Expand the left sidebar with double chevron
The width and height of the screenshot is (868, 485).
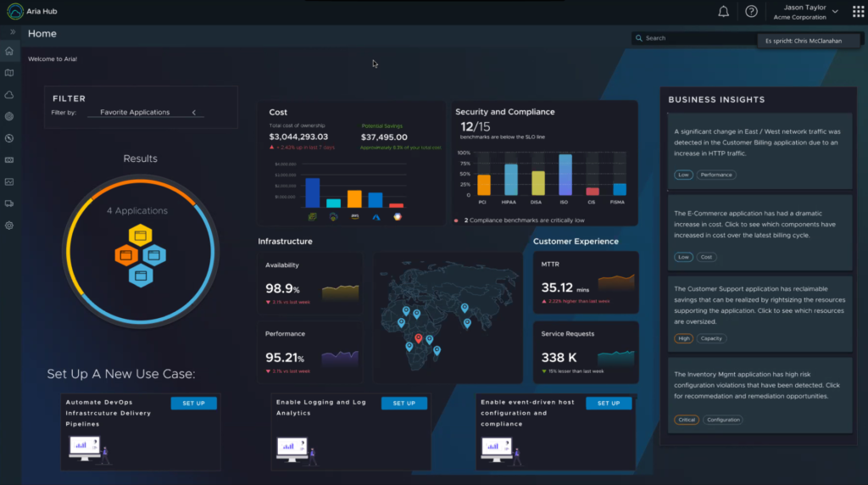click(13, 31)
